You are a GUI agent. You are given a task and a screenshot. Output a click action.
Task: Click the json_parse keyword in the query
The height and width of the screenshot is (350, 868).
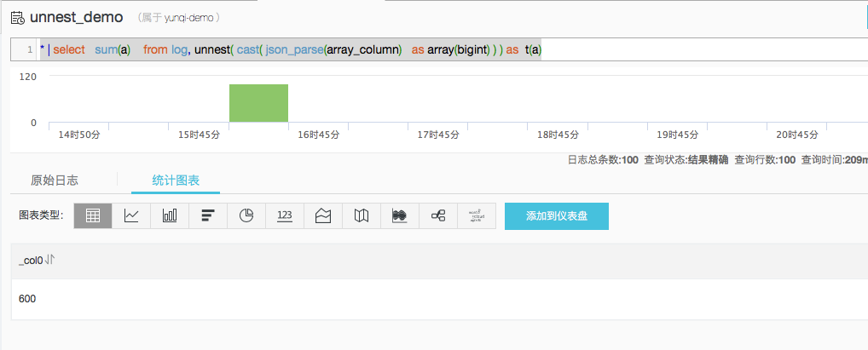click(294, 49)
